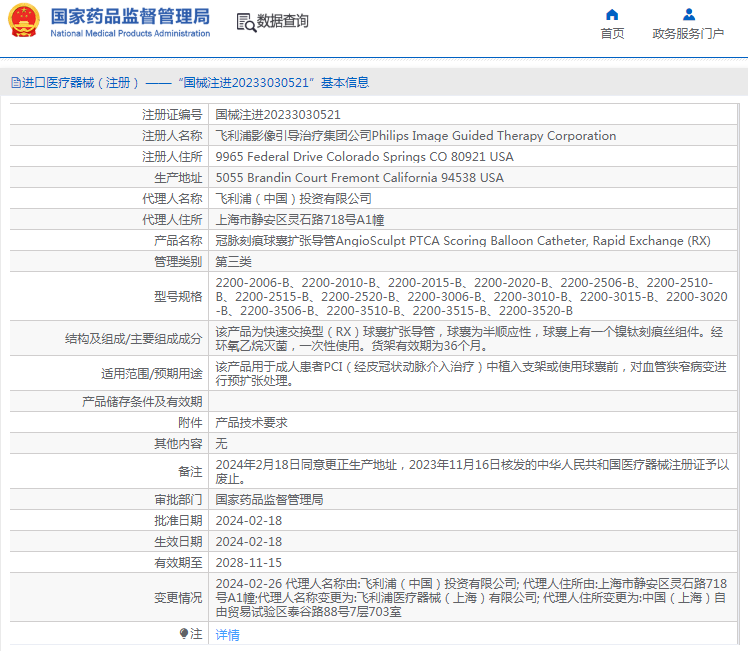Select 上海市静安区灵石路718号A1幢 address

coord(300,220)
